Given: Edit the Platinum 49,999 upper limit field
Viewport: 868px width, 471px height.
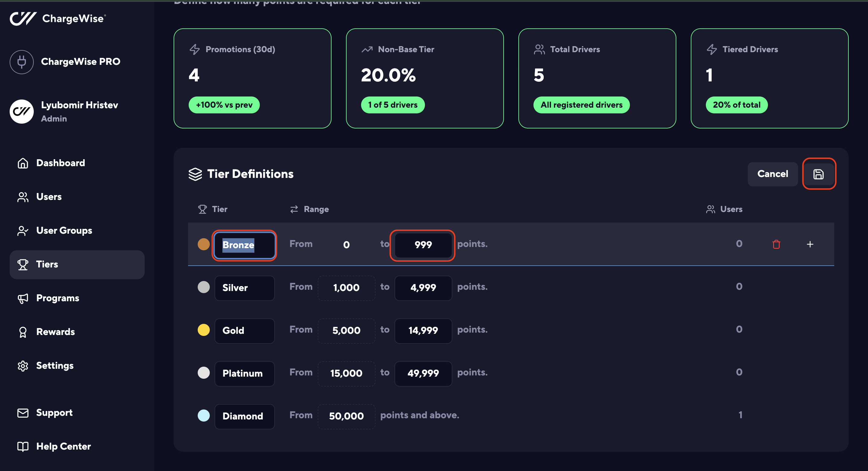Looking at the screenshot, I should pos(423,373).
